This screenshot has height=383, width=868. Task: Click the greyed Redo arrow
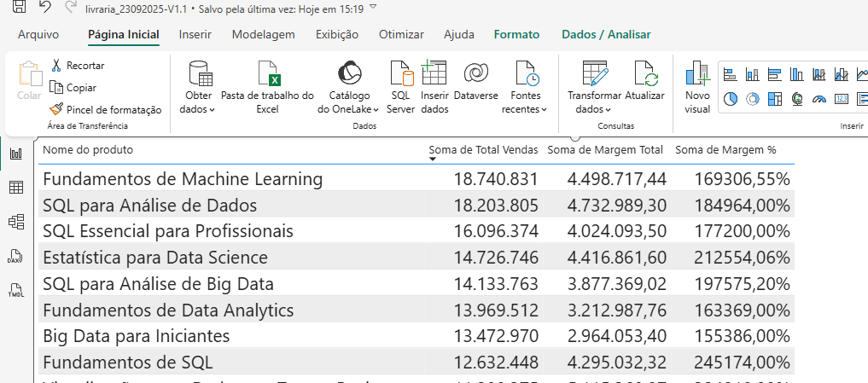[70, 7]
